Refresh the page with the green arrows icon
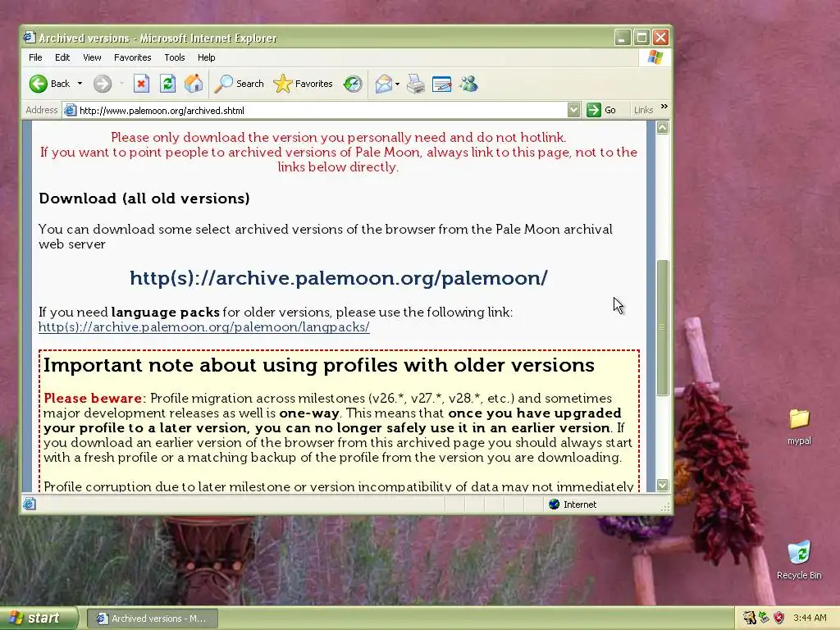 pyautogui.click(x=167, y=84)
